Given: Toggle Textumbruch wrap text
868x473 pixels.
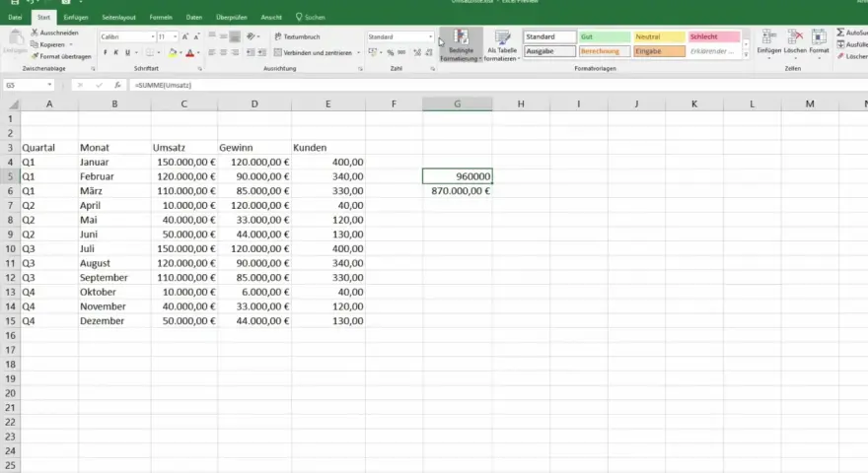Looking at the screenshot, I should (297, 36).
